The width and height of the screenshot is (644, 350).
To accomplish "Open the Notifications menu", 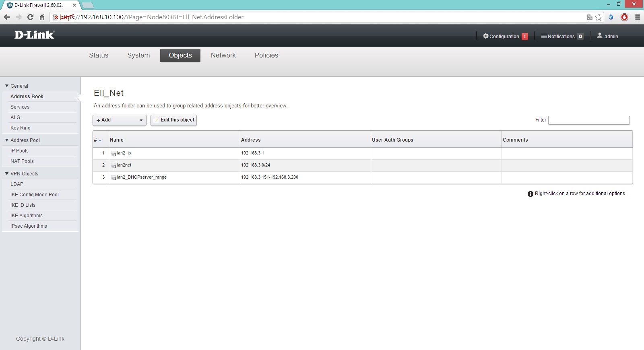I will pyautogui.click(x=562, y=36).
